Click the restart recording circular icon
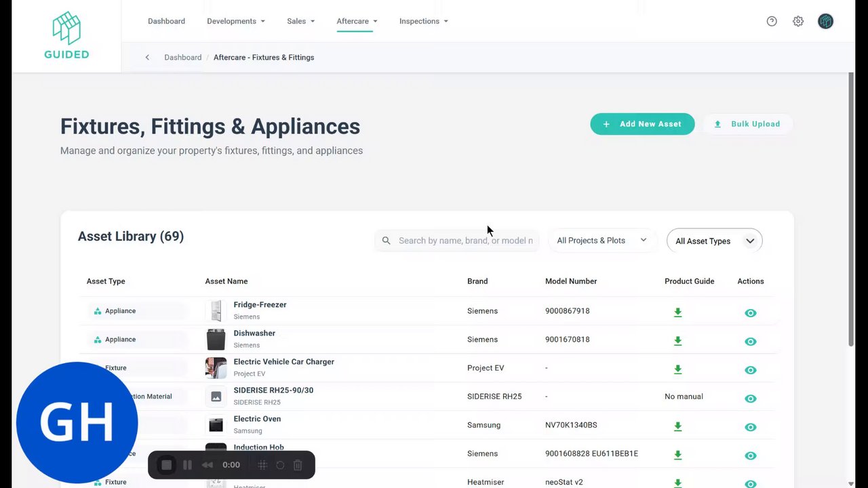The height and width of the screenshot is (488, 868). click(280, 465)
